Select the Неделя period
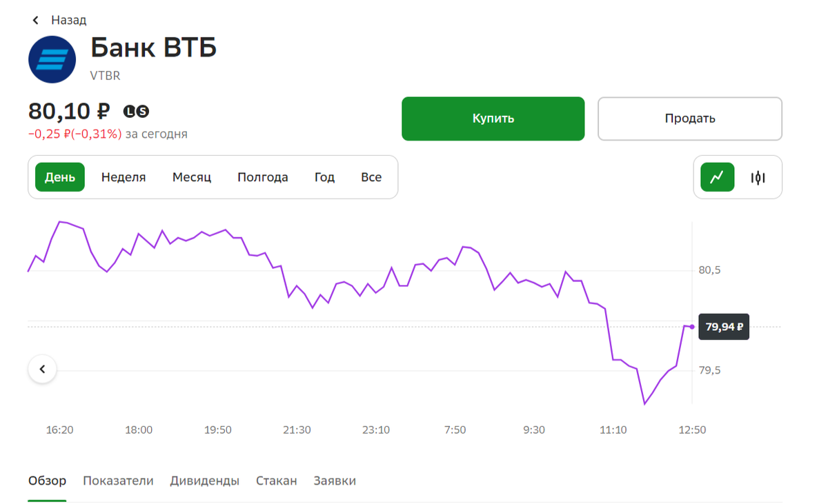 click(x=124, y=177)
